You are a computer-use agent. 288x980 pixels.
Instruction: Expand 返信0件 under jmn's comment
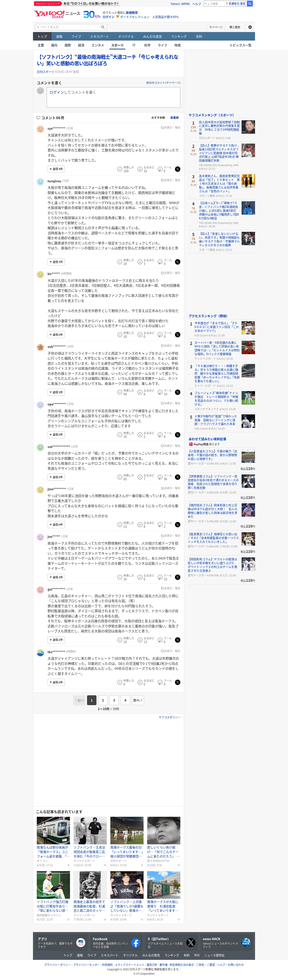[56, 525]
